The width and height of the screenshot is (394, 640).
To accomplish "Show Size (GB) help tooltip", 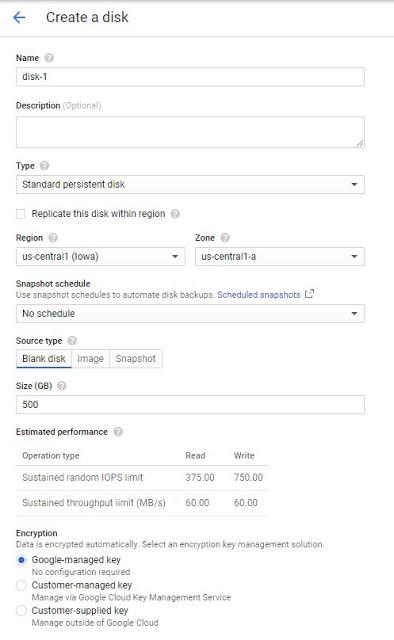I will point(62,386).
